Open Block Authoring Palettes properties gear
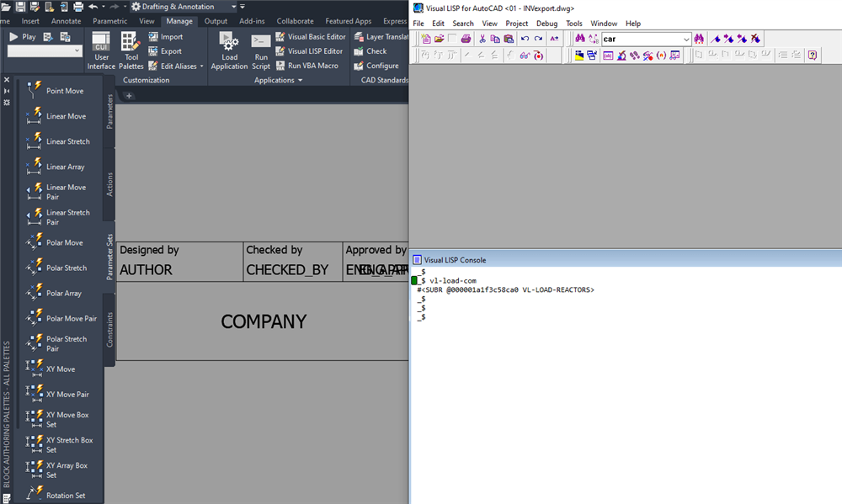The width and height of the screenshot is (842, 504). click(x=7, y=102)
